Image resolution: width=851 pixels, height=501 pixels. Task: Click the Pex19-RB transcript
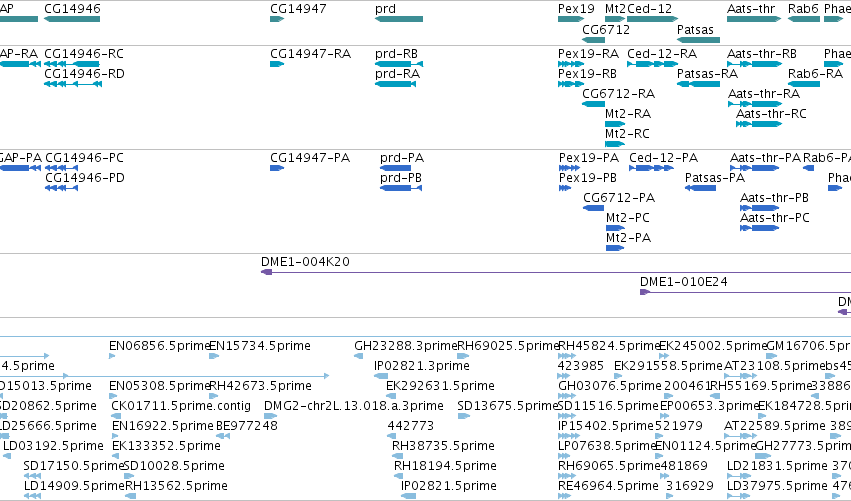click(571, 84)
